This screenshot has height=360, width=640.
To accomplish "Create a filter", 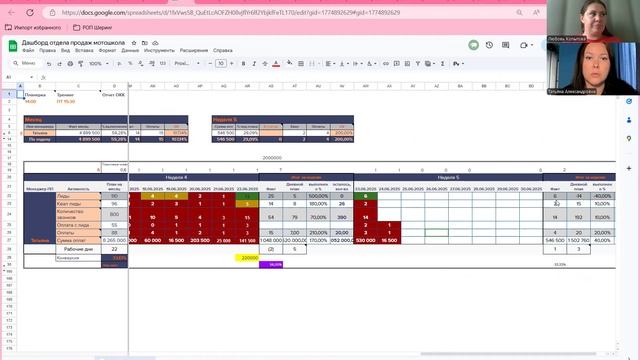I will coord(418,64).
